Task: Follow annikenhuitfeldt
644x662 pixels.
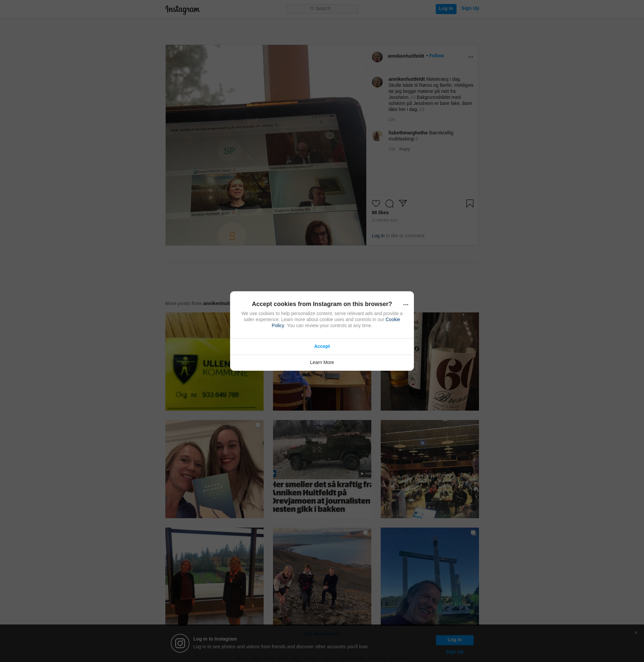Action: pos(436,56)
